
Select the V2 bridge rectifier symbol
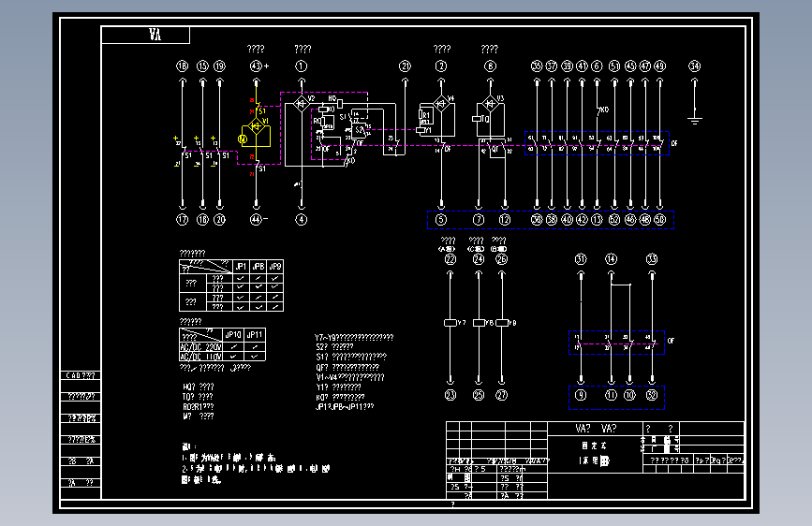point(302,104)
